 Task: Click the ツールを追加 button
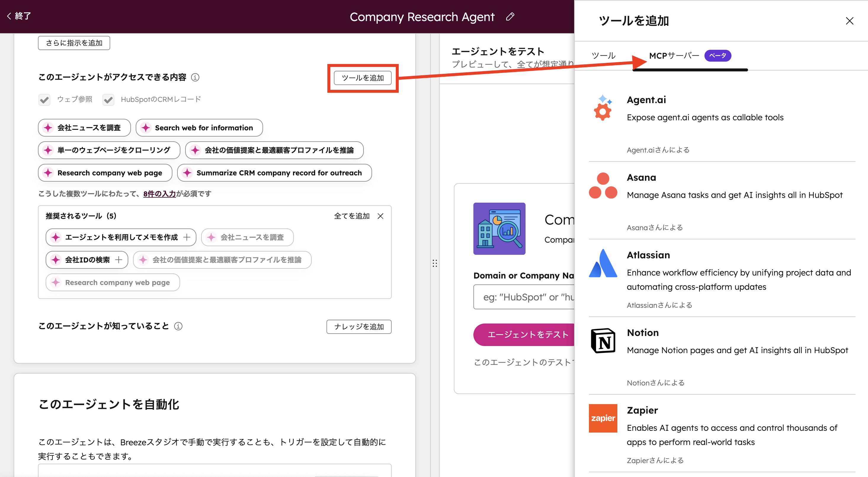pyautogui.click(x=363, y=78)
